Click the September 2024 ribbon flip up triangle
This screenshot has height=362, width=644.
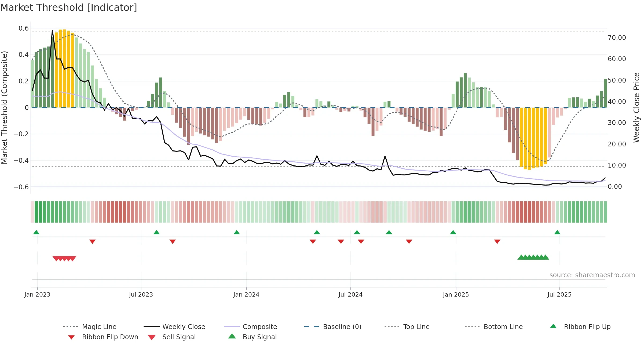click(x=389, y=232)
